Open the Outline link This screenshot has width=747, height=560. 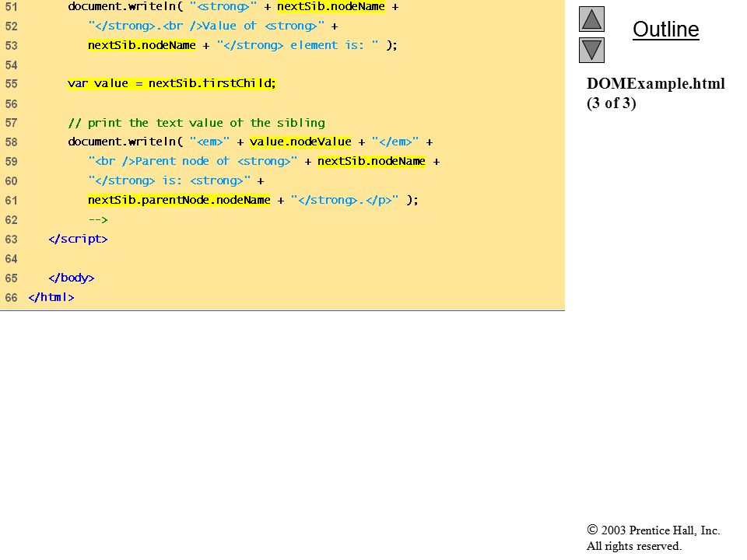[665, 30]
